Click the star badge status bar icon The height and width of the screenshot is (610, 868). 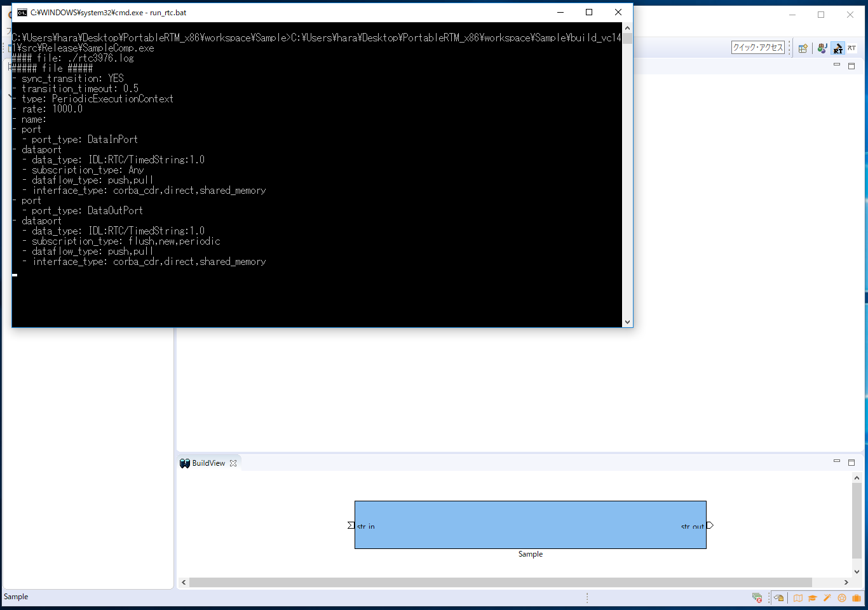(x=842, y=598)
